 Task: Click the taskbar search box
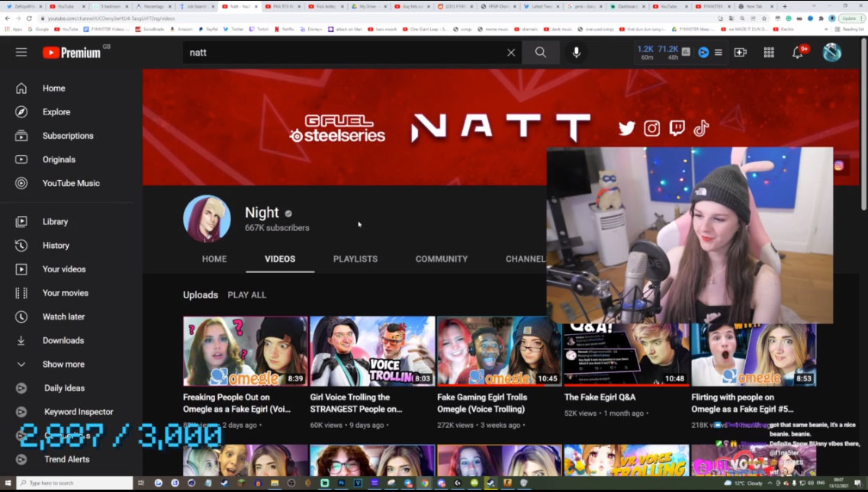[75, 483]
